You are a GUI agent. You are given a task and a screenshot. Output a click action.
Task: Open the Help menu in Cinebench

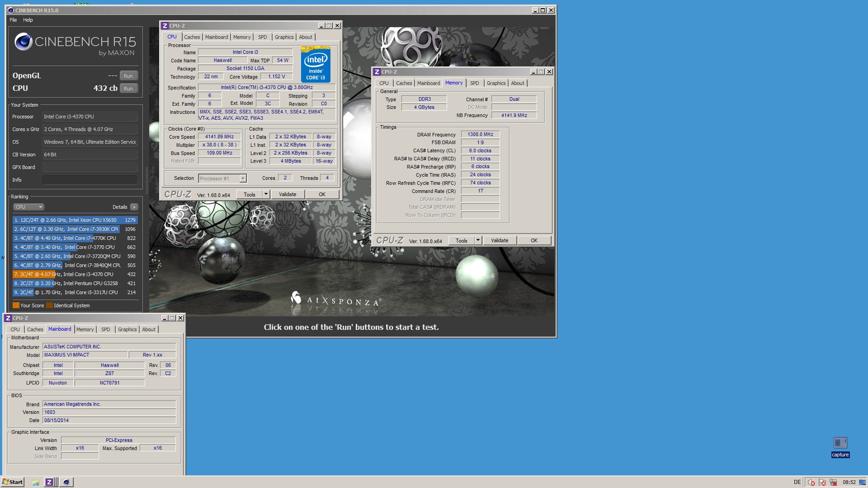click(28, 20)
